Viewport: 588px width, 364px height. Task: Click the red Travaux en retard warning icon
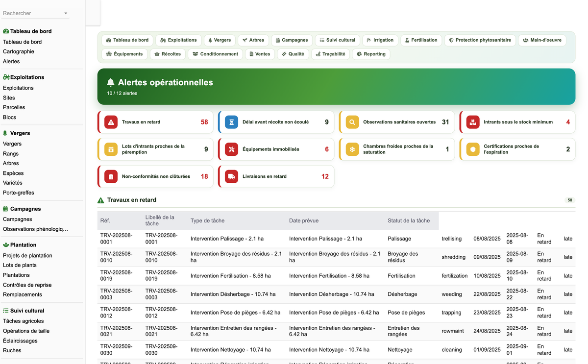[x=111, y=122]
